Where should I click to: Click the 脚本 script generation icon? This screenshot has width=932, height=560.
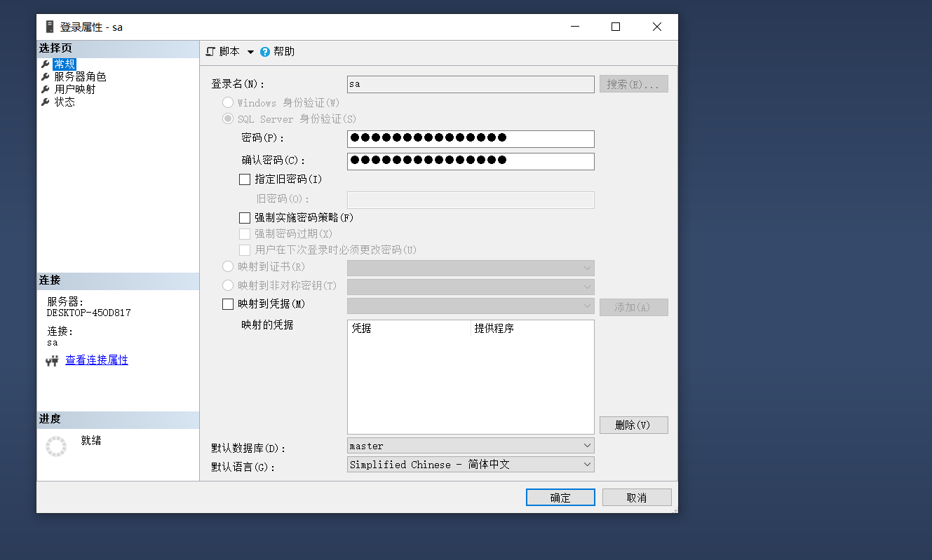click(x=210, y=51)
